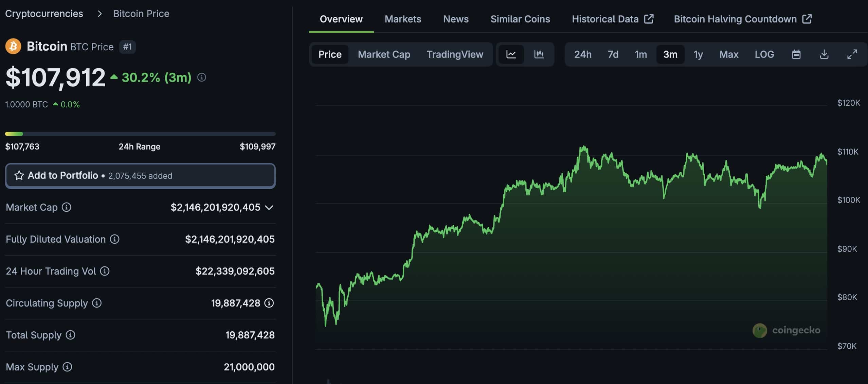Click info icon beside Total Supply

[x=70, y=335]
